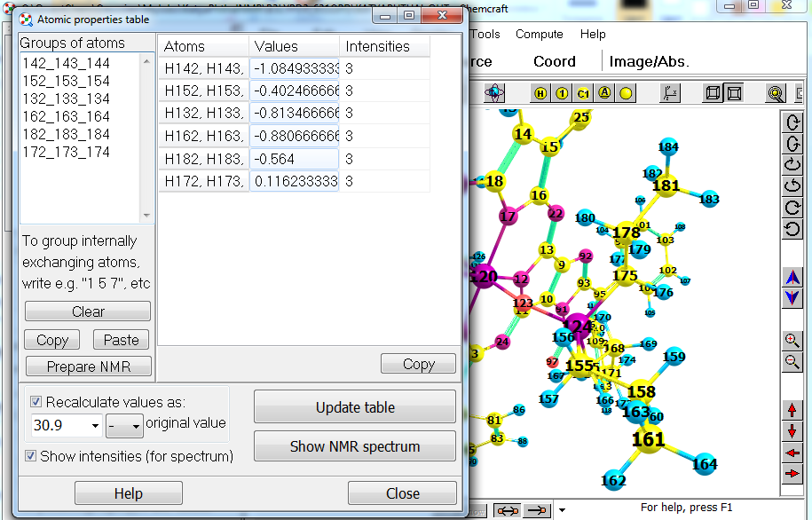Open the Help menu in menu bar
Screen dimensions: 812x520
(x=593, y=34)
